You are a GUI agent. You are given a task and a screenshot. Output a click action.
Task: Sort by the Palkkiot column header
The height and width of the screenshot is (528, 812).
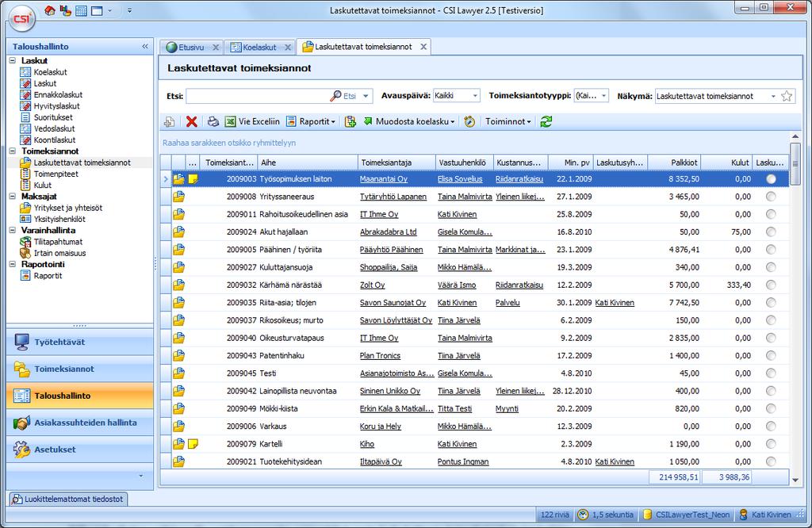[x=674, y=163]
